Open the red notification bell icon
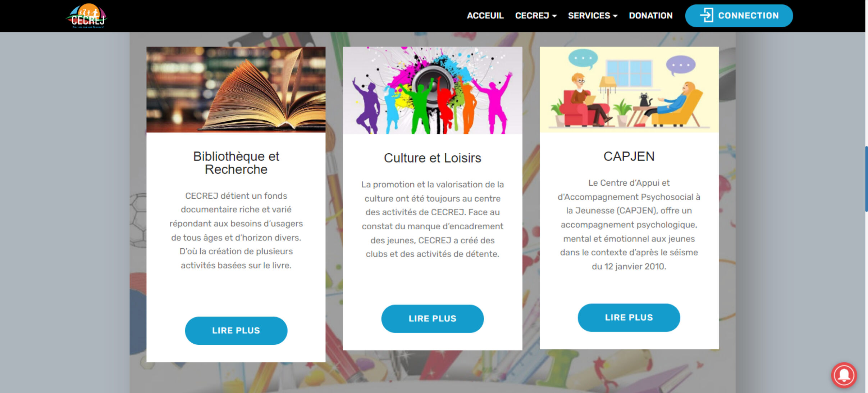868x393 pixels. tap(844, 375)
